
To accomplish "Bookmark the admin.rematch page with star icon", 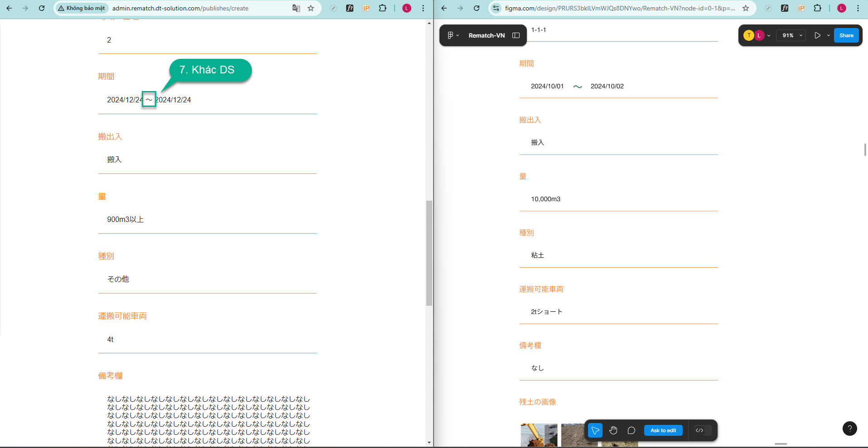I will click(311, 8).
